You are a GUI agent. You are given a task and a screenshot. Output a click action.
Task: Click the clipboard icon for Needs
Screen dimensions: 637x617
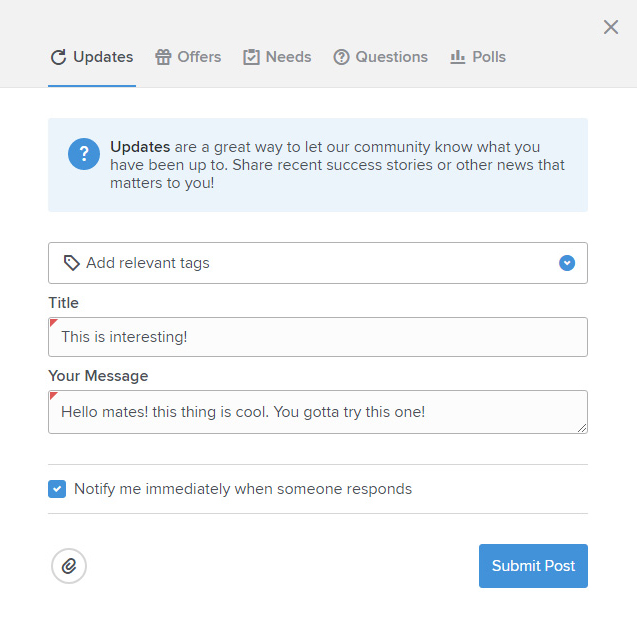251,57
